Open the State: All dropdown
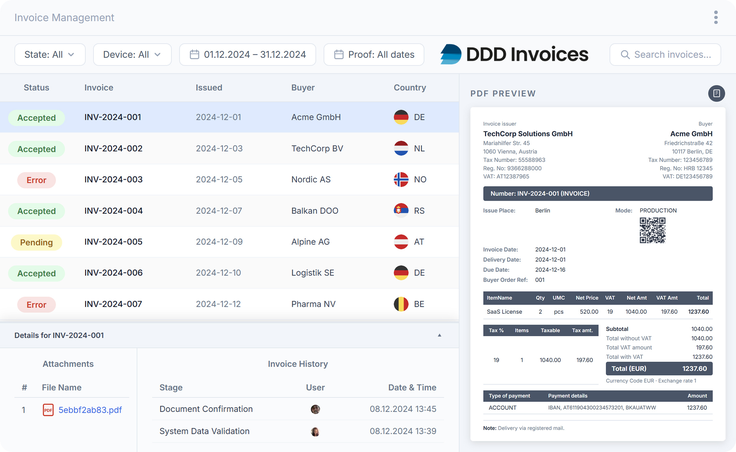This screenshot has width=736, height=452. pos(50,54)
